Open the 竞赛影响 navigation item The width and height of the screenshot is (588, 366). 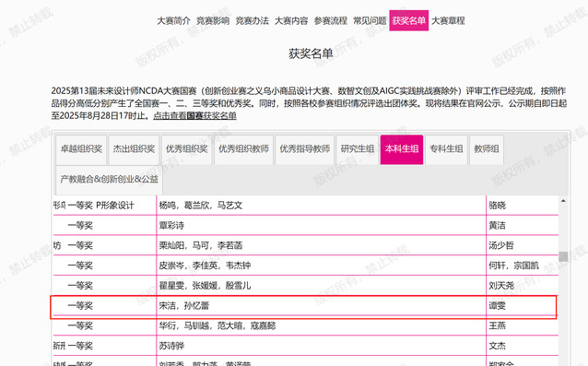(213, 20)
